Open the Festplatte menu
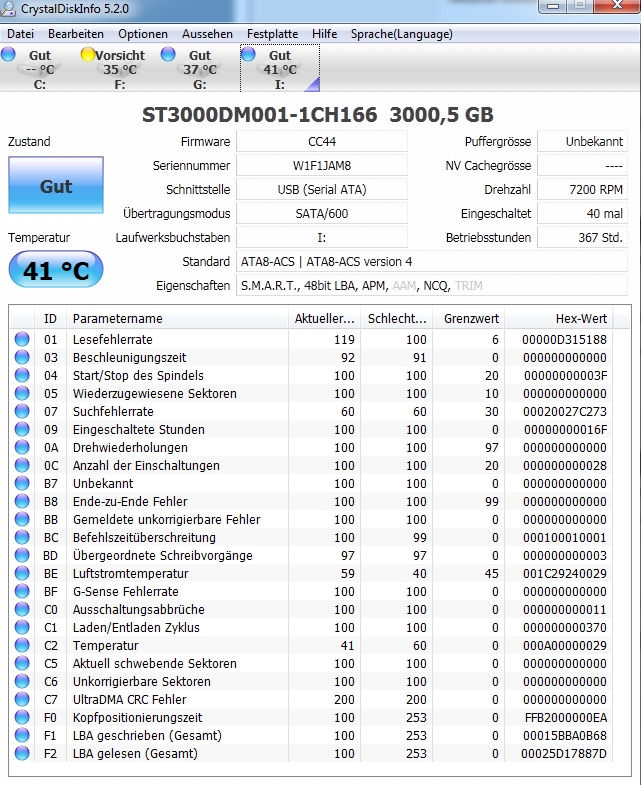This screenshot has width=641, height=785. [272, 34]
